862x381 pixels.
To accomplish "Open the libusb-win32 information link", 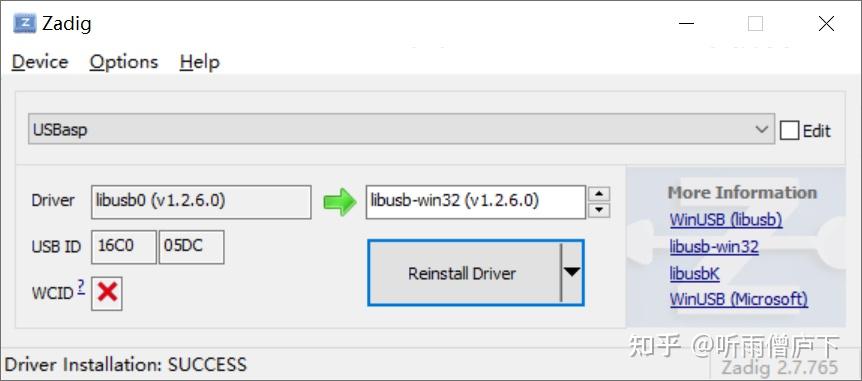I will [x=714, y=247].
